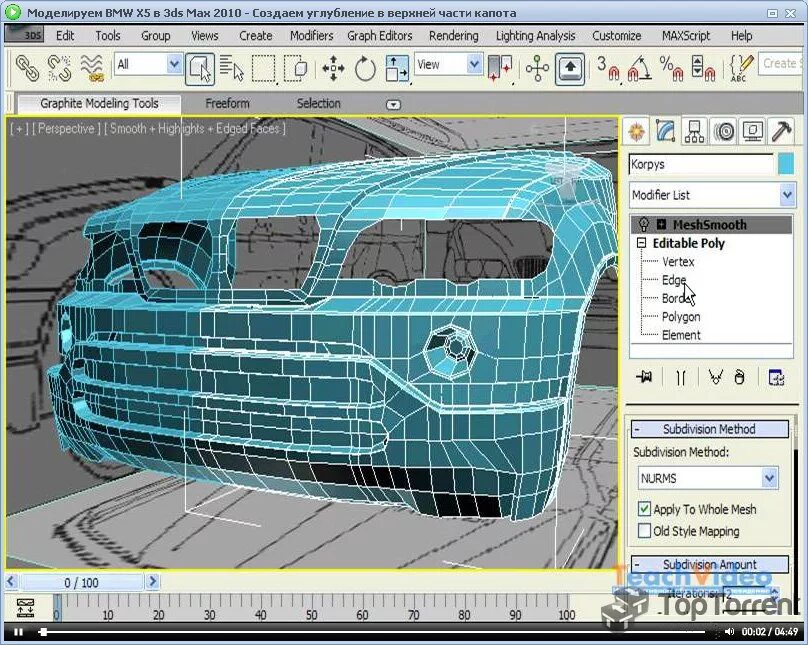This screenshot has height=645, width=808.
Task: Toggle MeshSmooth modifier lightbulb visibility
Action: coord(644,225)
